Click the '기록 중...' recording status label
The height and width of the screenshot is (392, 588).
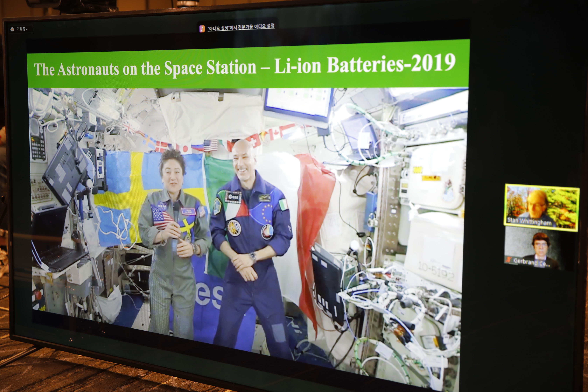pos(22,29)
